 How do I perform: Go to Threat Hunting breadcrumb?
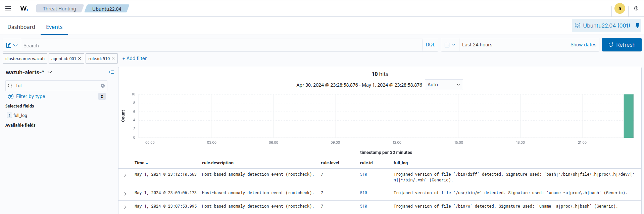pos(59,9)
